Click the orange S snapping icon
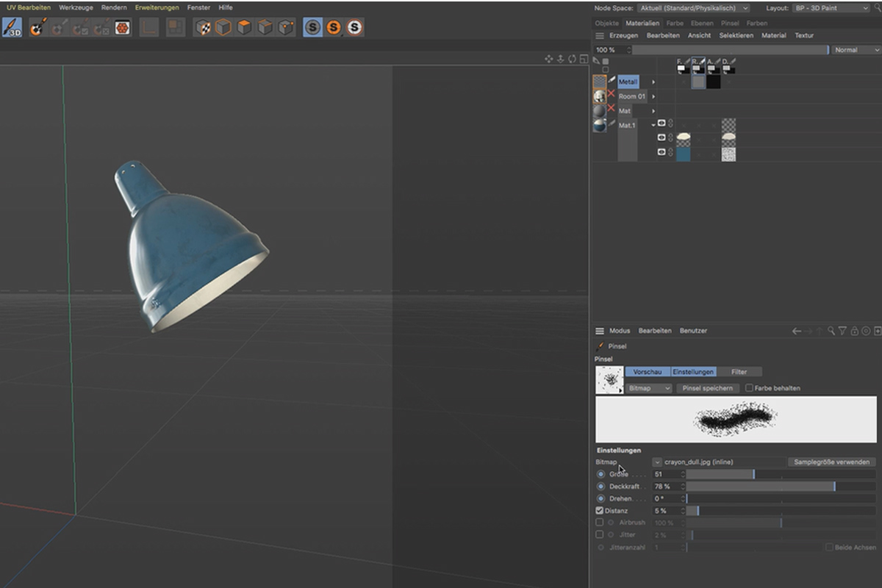This screenshot has width=882, height=588. (334, 28)
